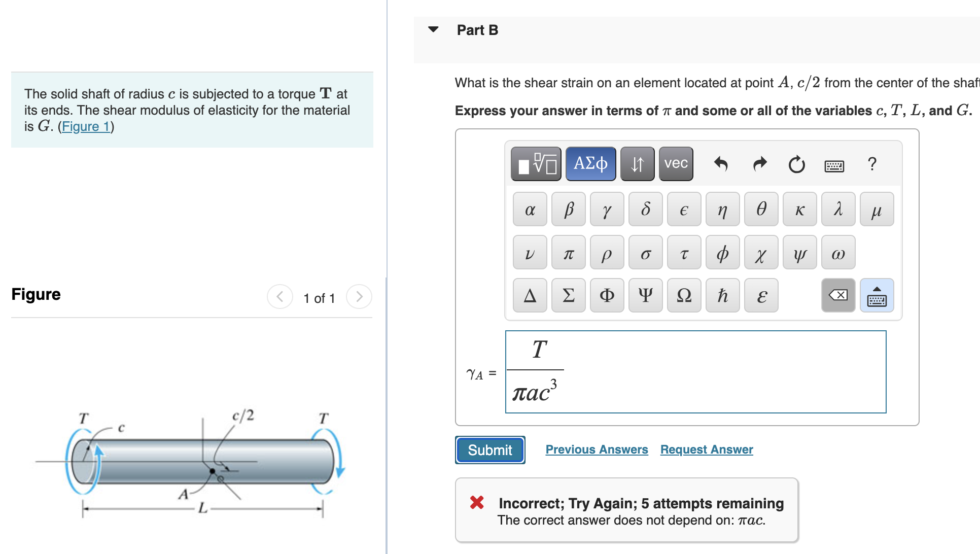Viewport: 980px width, 554px height.
Task: Select the vec vector notation icon
Action: (x=675, y=163)
